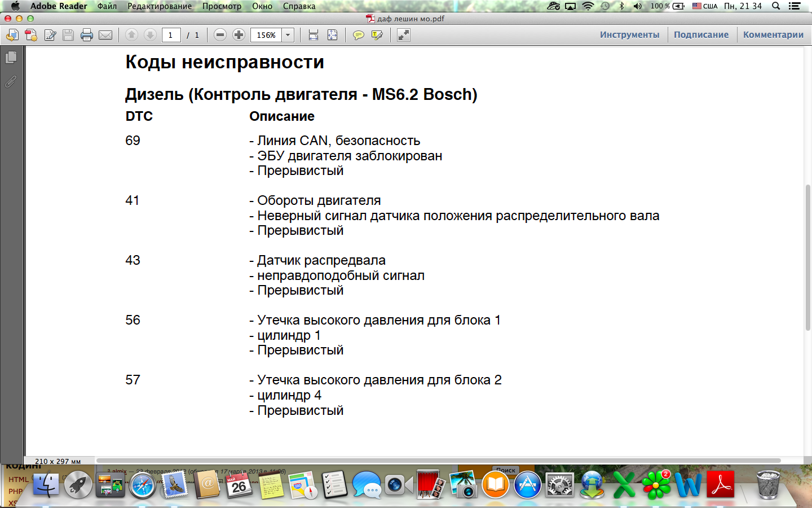Launch Safari from the Dock
The width and height of the screenshot is (812, 508).
(142, 485)
